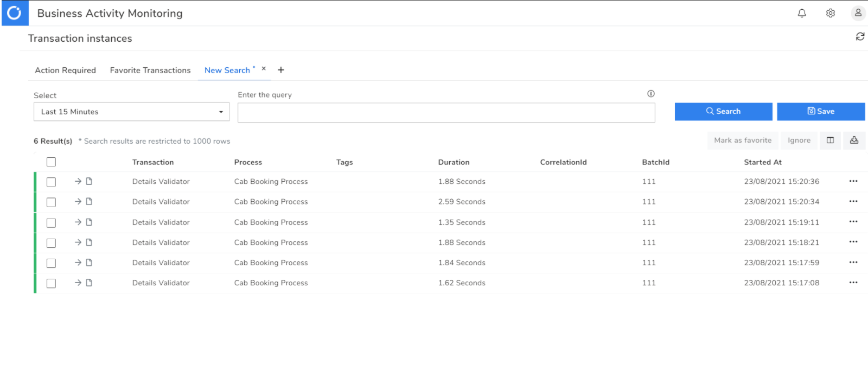Click the arrow icon in first row
This screenshot has width=868, height=365.
tap(78, 181)
